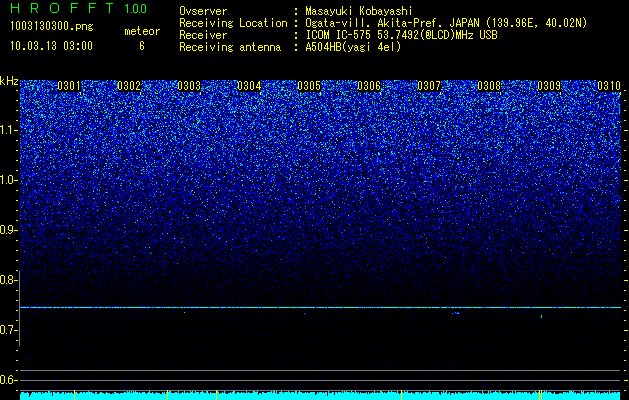Click the 0301 time marker
Viewport: 629px width, 400px height.
[69, 85]
